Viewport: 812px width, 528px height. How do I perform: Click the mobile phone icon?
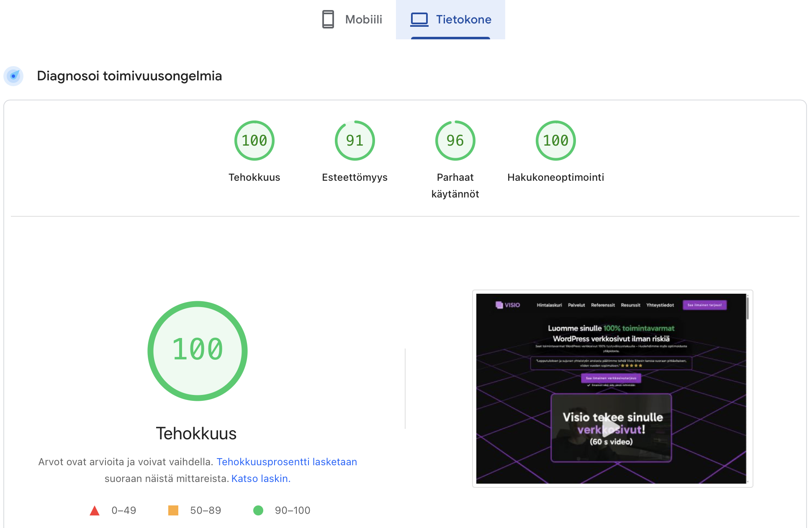point(328,19)
